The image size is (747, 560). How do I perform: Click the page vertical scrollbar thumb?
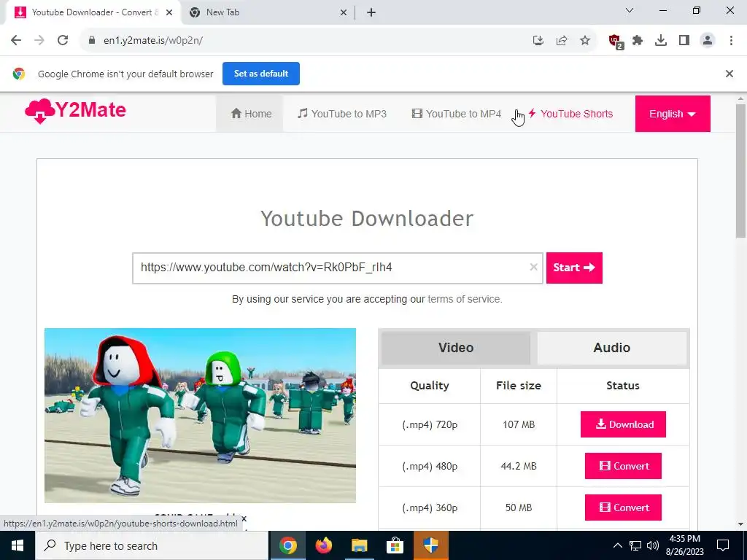point(740,171)
